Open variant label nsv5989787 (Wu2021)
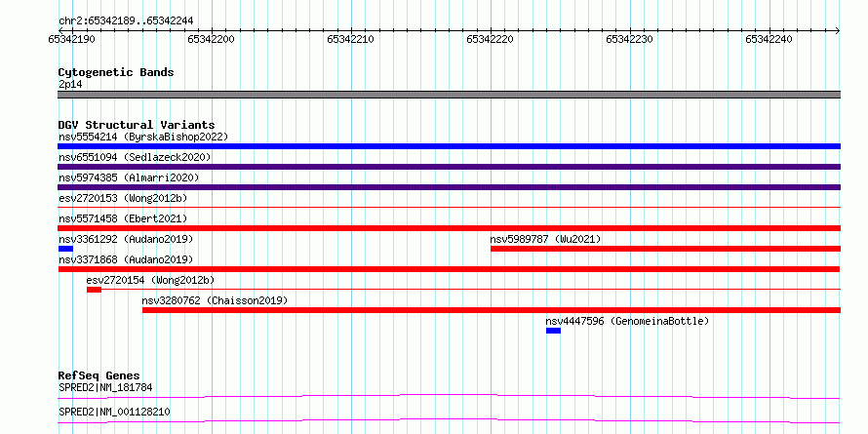868x434 pixels. pos(545,239)
